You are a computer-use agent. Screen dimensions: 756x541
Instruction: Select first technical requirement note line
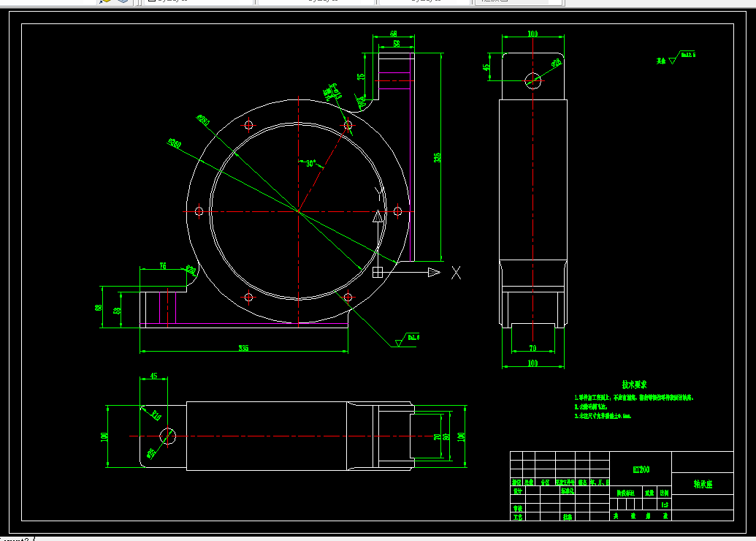coord(633,398)
